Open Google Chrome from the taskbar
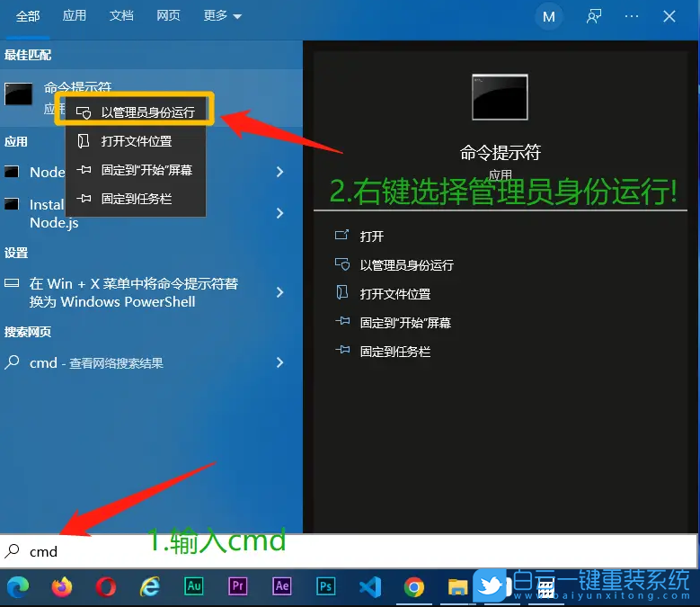The width and height of the screenshot is (700, 607). pyautogui.click(x=414, y=587)
